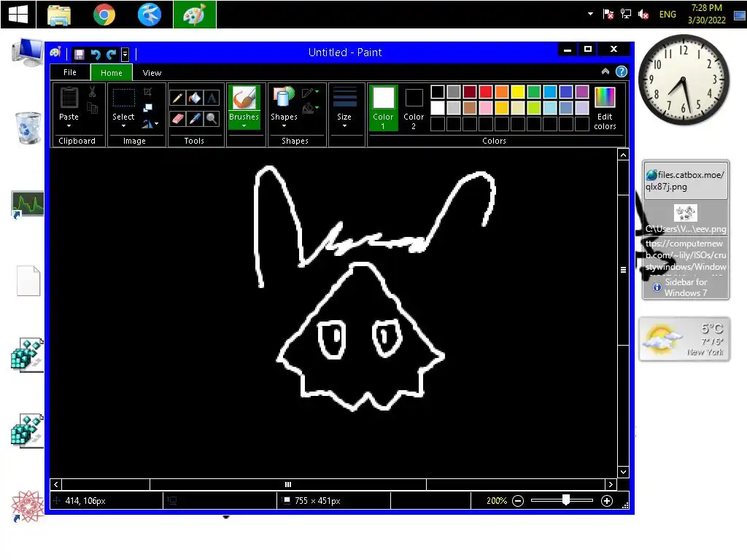Show hidden tray icons arrow
The width and height of the screenshot is (747, 560).
tap(590, 14)
